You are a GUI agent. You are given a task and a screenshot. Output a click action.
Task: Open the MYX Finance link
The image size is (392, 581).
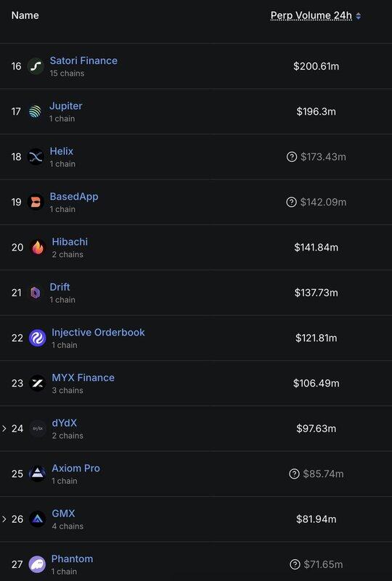coord(83,378)
